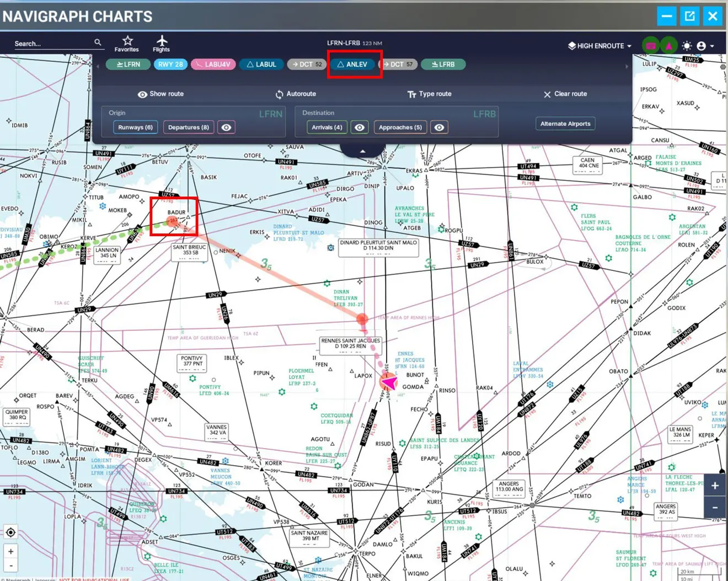Open the Favorites star icon
728x581 pixels.
[127, 44]
